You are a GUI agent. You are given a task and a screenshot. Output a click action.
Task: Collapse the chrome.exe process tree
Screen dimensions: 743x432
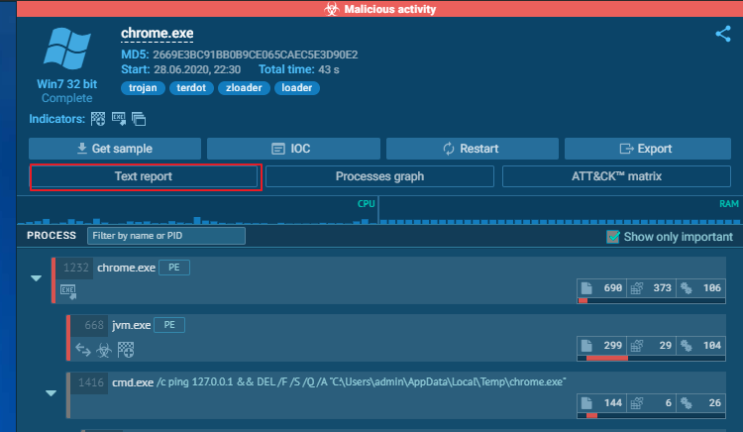[36, 278]
